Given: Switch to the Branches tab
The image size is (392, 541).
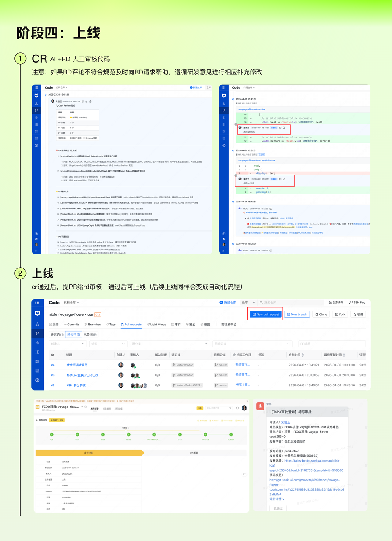Looking at the screenshot, I should pos(93,325).
